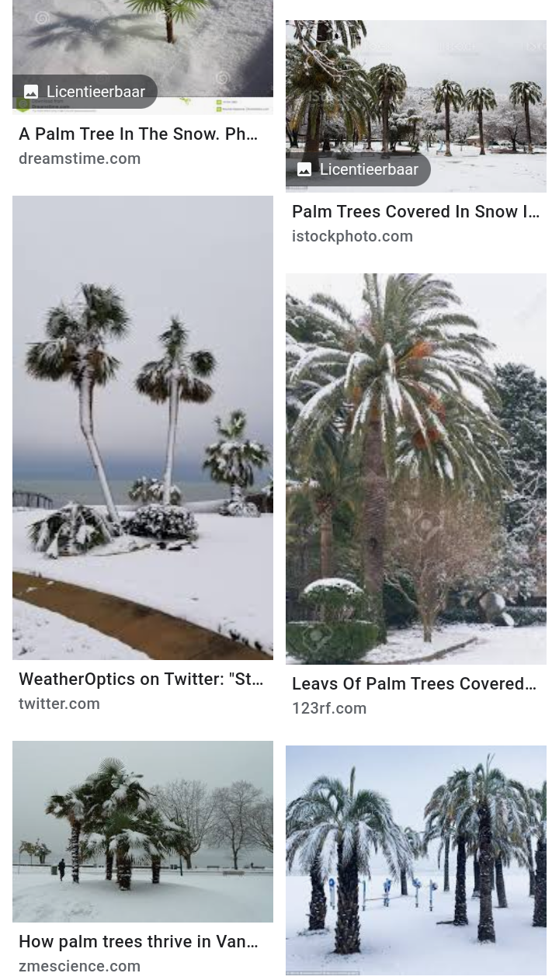Open the dreamstime palm tree in snow thumbnail
Screen dimensions: 559x980
(x=143, y=57)
